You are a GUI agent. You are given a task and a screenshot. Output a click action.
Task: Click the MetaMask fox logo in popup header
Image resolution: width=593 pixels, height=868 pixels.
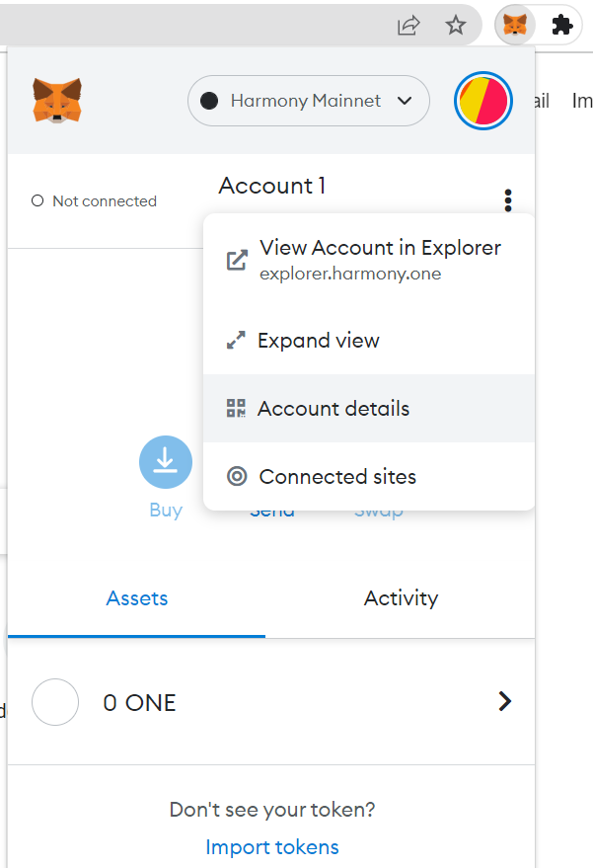(x=57, y=100)
